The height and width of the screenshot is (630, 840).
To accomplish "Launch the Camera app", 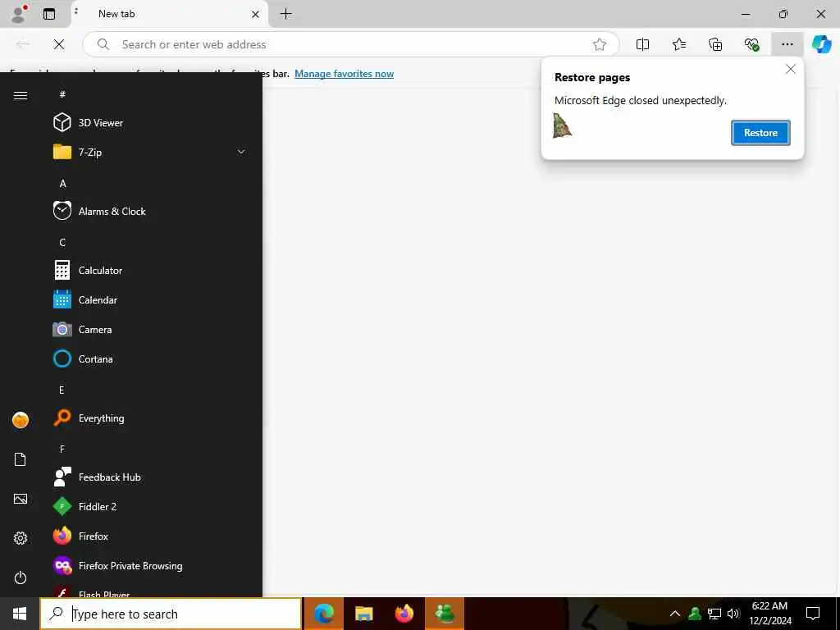I will pyautogui.click(x=150, y=330).
